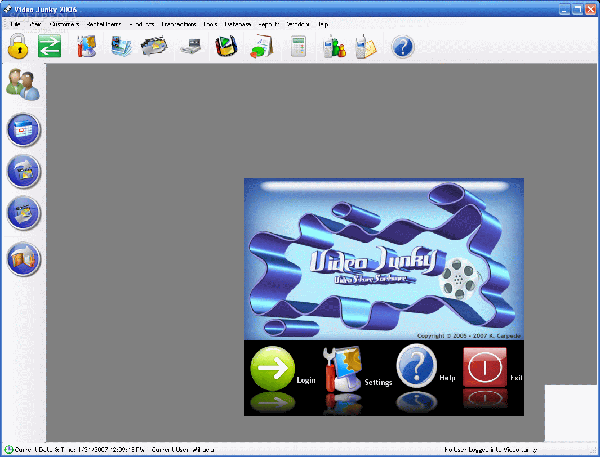Open the View menu
The width and height of the screenshot is (600, 457).
point(35,24)
